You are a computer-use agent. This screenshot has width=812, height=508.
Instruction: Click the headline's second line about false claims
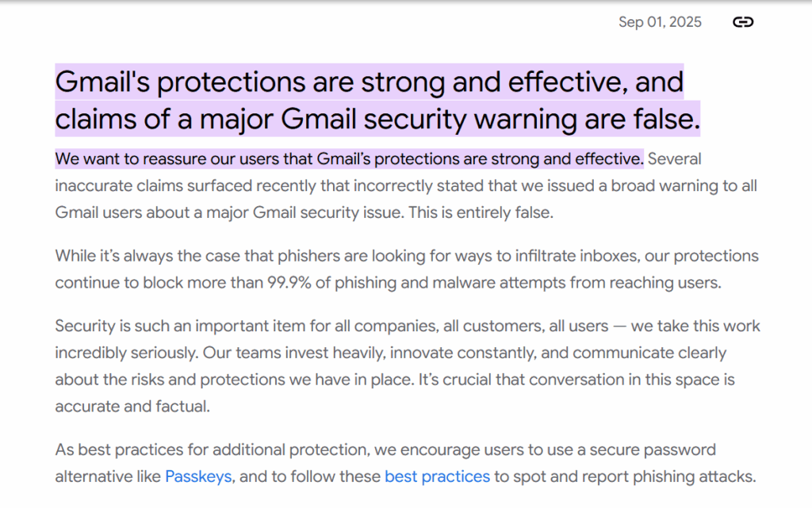tap(377, 120)
